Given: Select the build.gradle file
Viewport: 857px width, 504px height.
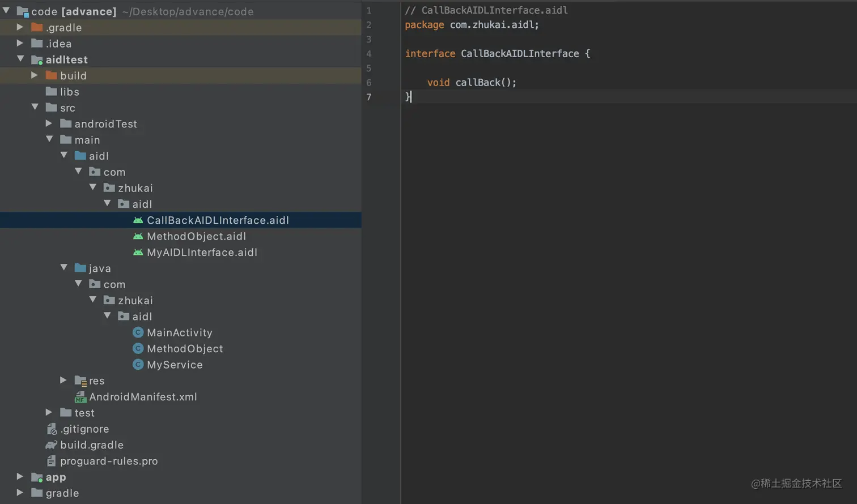Looking at the screenshot, I should tap(92, 445).
